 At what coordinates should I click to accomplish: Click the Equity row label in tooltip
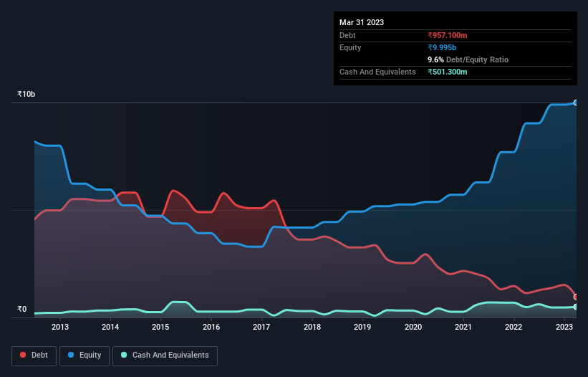pos(350,47)
